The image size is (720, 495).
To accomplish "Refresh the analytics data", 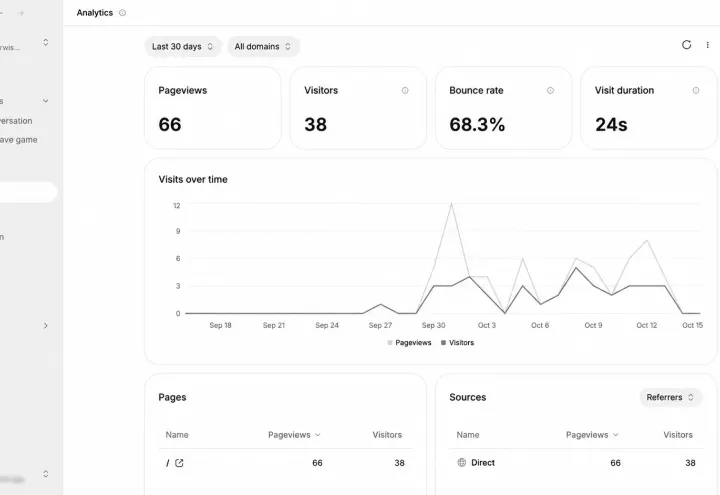I will pyautogui.click(x=686, y=45).
